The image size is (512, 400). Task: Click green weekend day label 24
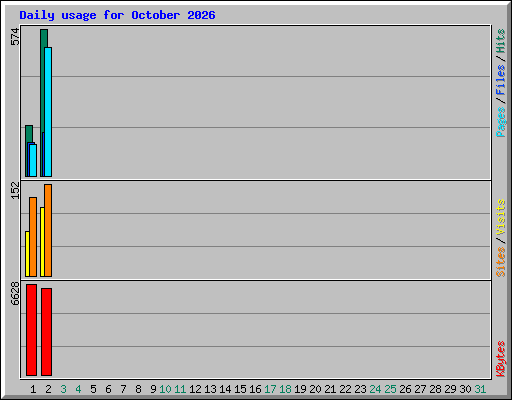pos(375,389)
